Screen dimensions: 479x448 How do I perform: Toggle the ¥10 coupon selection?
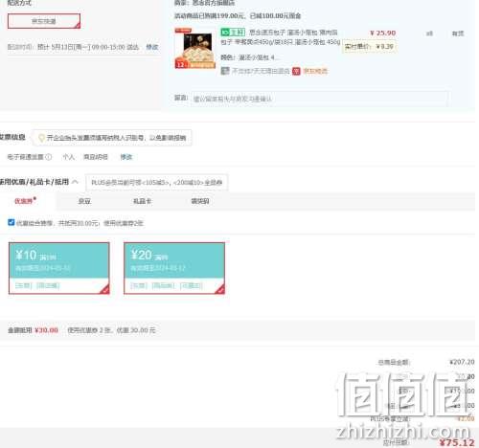click(59, 268)
